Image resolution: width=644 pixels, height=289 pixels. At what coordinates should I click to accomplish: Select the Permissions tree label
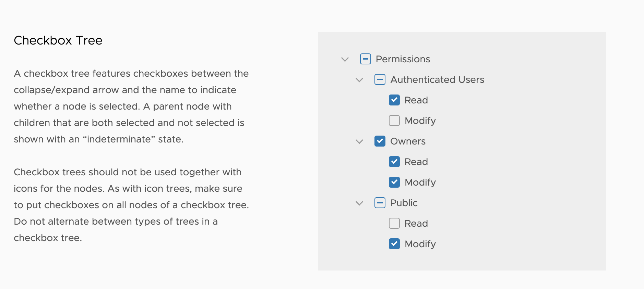tap(403, 59)
